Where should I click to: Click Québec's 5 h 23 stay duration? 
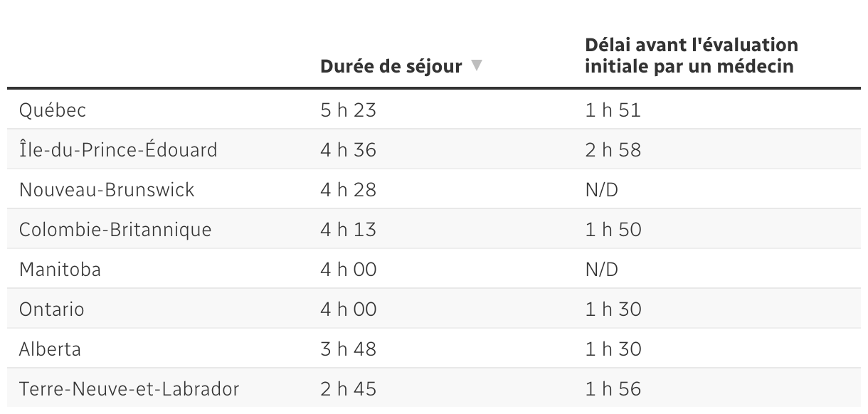coord(349,110)
